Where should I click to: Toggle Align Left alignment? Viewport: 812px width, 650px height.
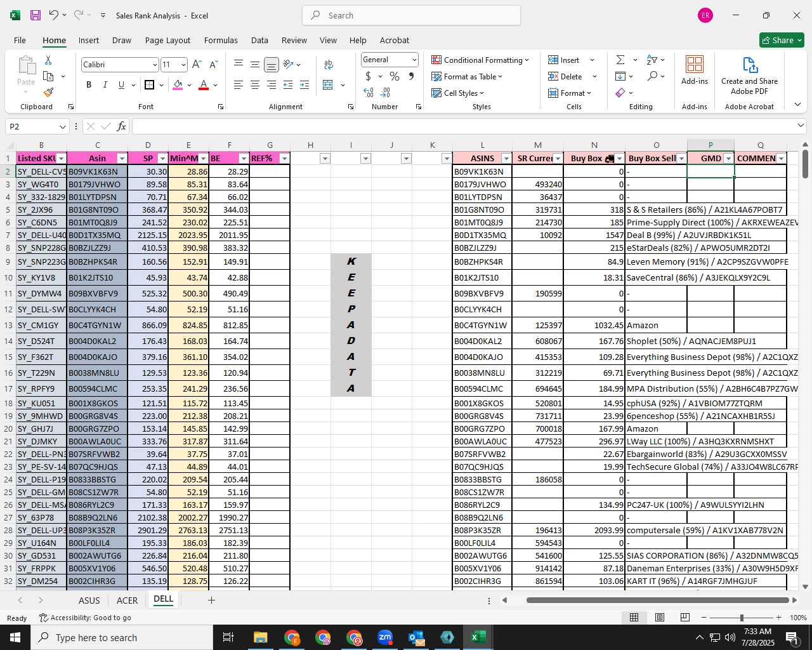point(238,85)
